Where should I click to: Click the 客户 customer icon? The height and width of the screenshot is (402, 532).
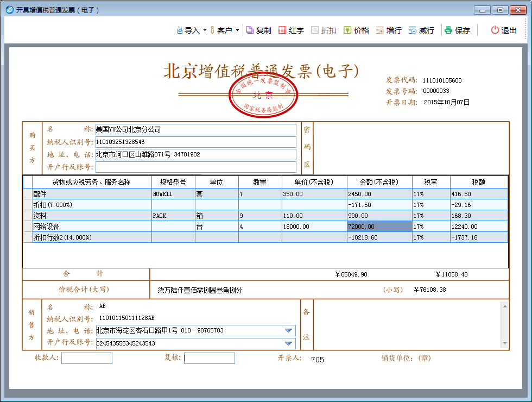coord(212,30)
